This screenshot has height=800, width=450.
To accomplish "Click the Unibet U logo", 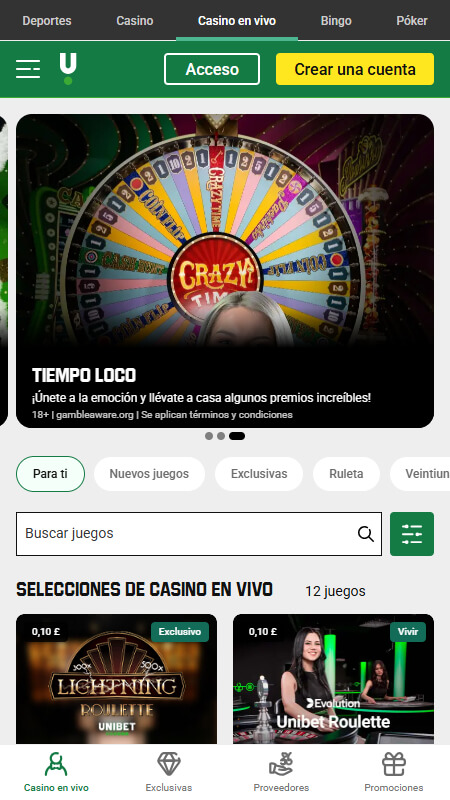I will point(68,69).
